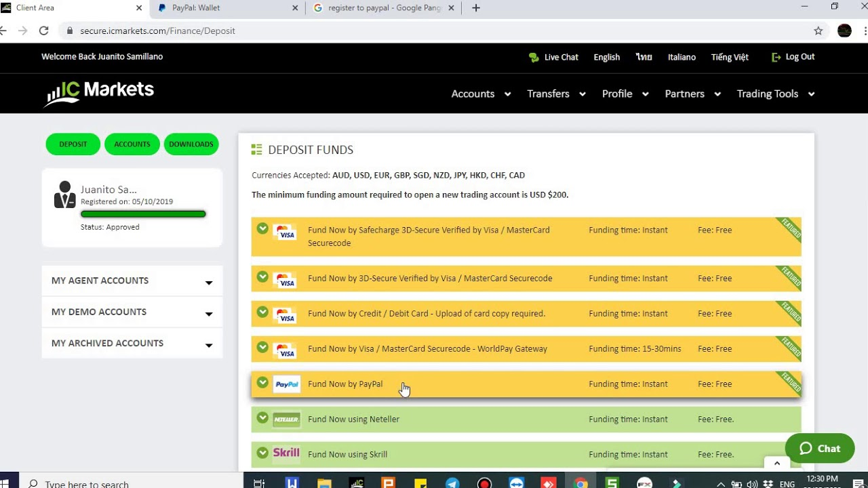The height and width of the screenshot is (488, 868).
Task: Click Fund Now using Skrill text
Action: [x=347, y=455]
